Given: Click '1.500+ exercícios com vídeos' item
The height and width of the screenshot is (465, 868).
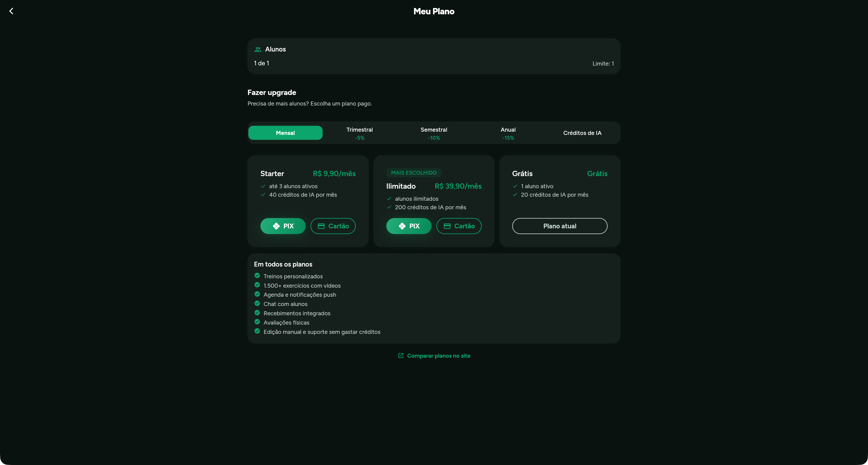Looking at the screenshot, I should 302,285.
